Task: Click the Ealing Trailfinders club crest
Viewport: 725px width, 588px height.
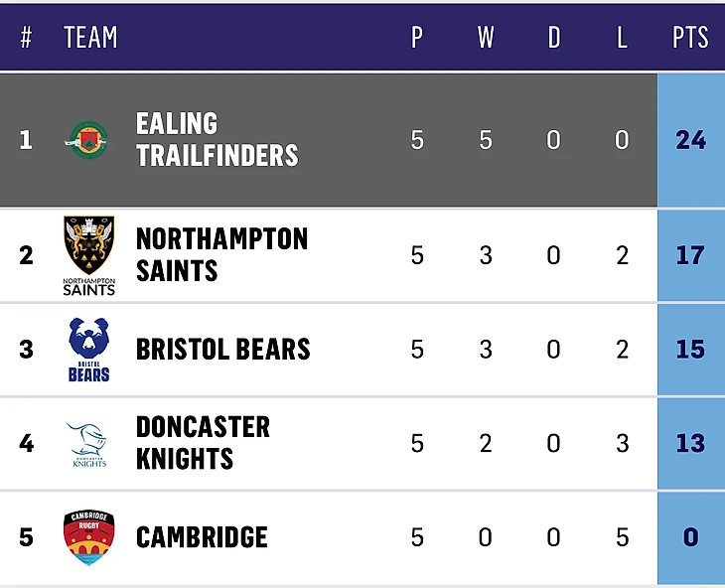Action: [87, 139]
